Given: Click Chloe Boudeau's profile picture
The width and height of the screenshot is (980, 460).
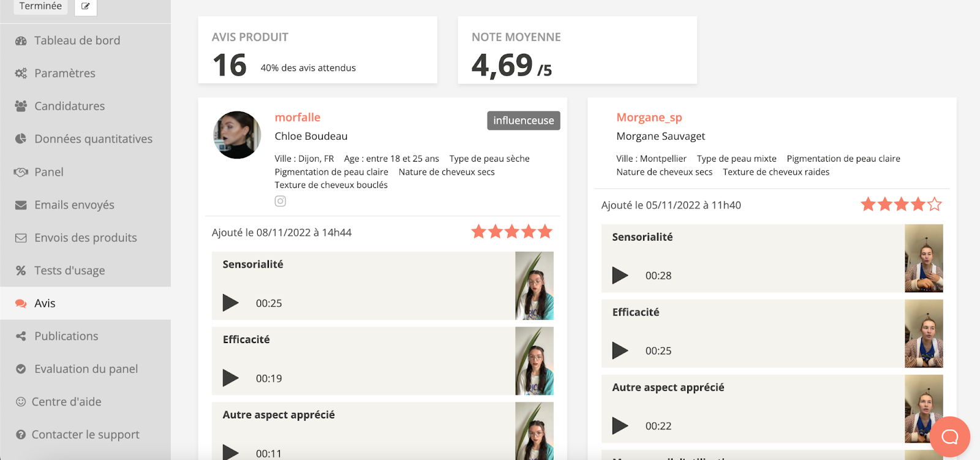Looking at the screenshot, I should coord(237,135).
